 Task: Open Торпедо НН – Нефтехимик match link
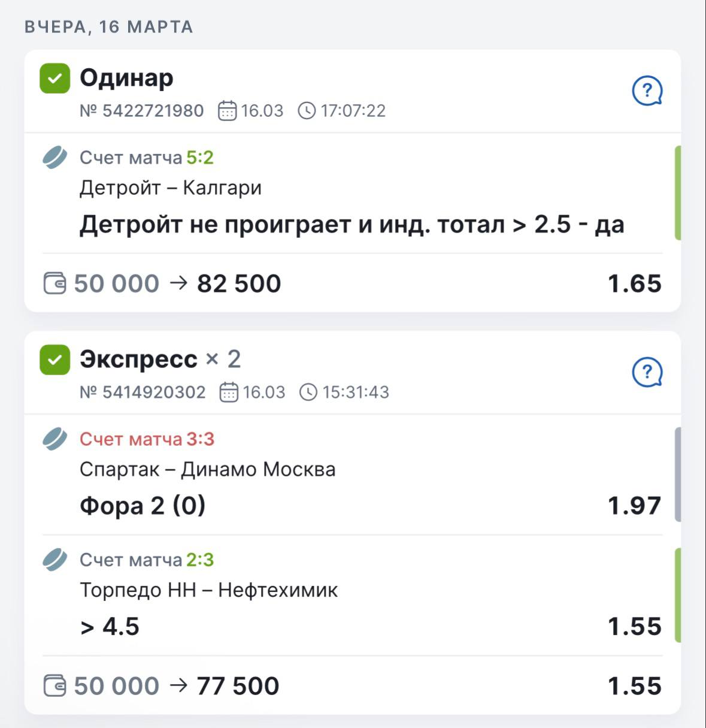coord(208,590)
